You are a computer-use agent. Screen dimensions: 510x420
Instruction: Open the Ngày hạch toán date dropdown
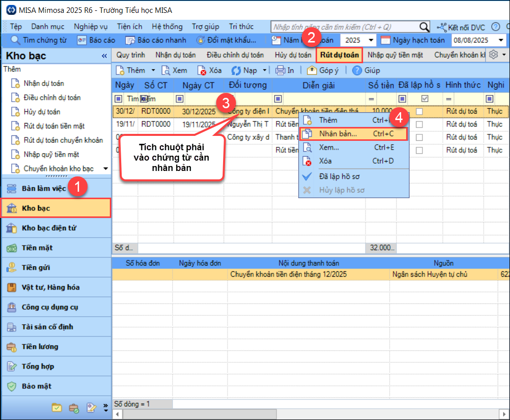pyautogui.click(x=501, y=41)
